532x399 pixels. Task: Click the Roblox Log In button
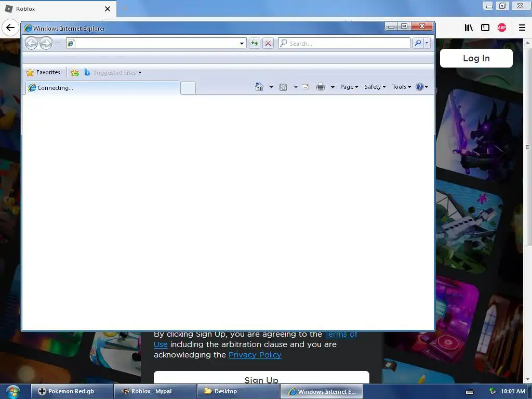(x=476, y=58)
